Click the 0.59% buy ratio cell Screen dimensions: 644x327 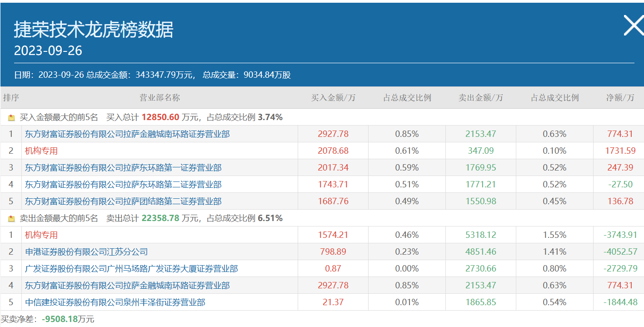point(407,168)
